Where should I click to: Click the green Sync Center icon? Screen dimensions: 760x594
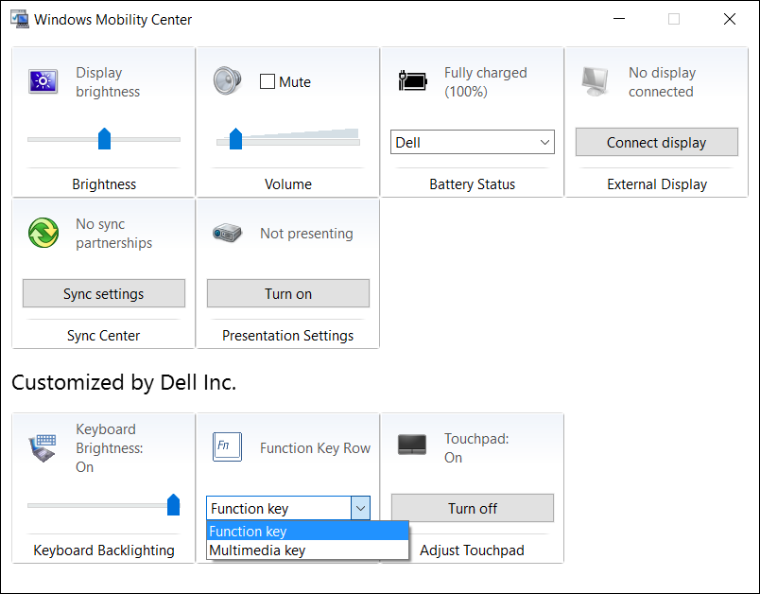(43, 233)
